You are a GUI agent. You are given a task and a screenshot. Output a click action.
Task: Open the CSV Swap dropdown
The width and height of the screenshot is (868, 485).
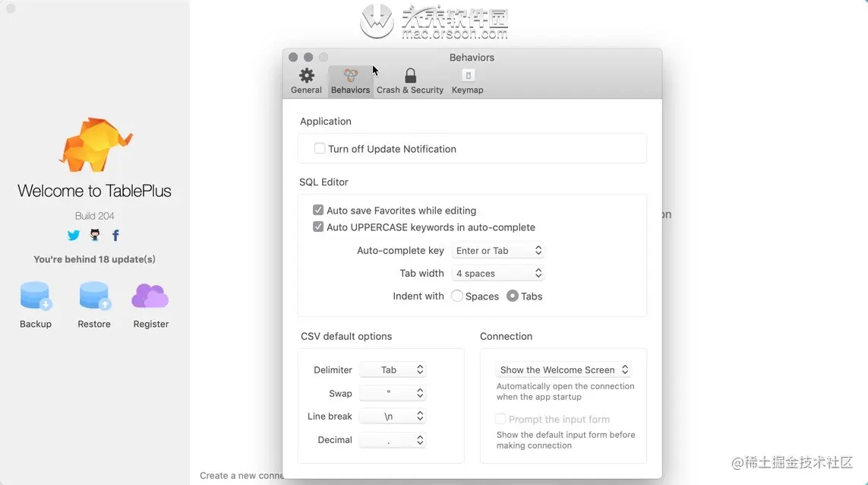click(393, 393)
